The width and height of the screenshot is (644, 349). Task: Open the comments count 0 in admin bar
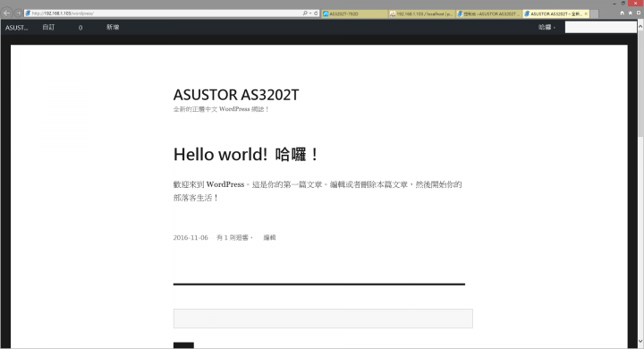click(80, 28)
